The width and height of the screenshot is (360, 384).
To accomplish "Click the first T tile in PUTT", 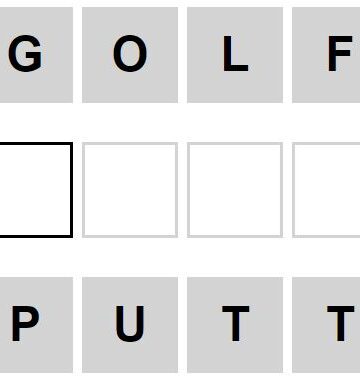I will tap(235, 325).
